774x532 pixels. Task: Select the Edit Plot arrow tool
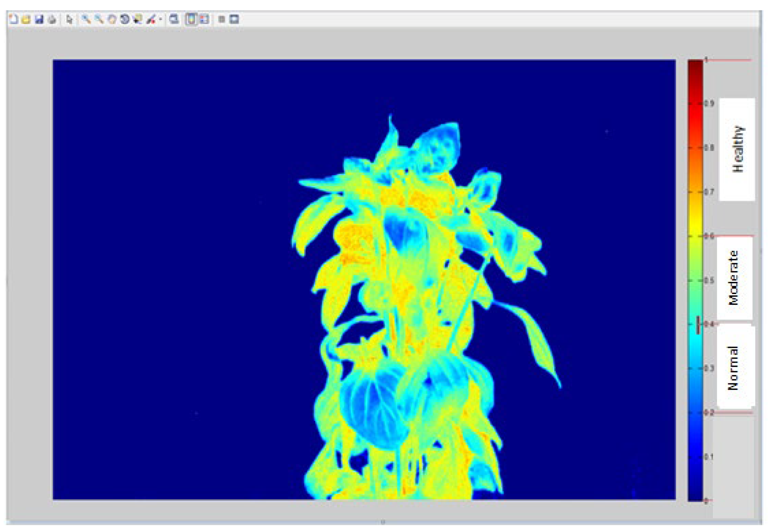click(69, 19)
